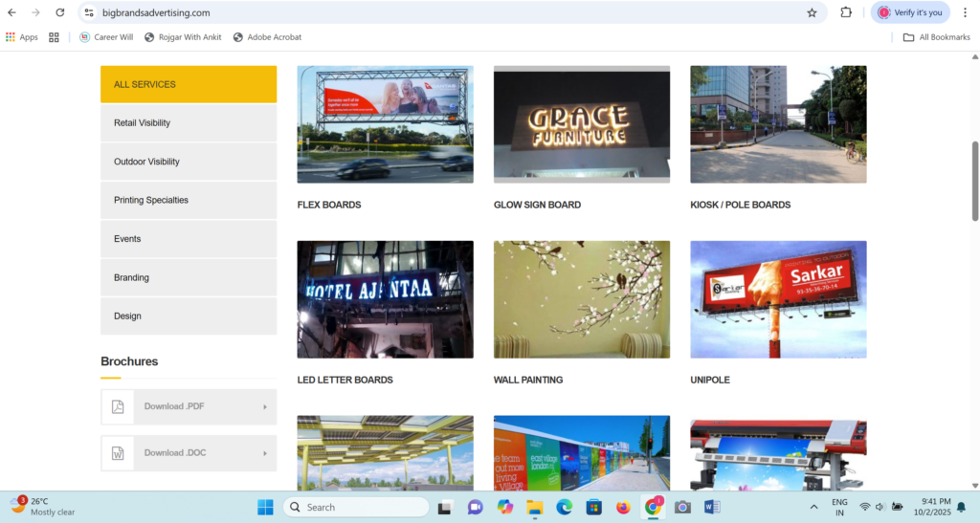Open the large-format printer thumbnail
Image resolution: width=980 pixels, height=523 pixels.
coord(778,453)
